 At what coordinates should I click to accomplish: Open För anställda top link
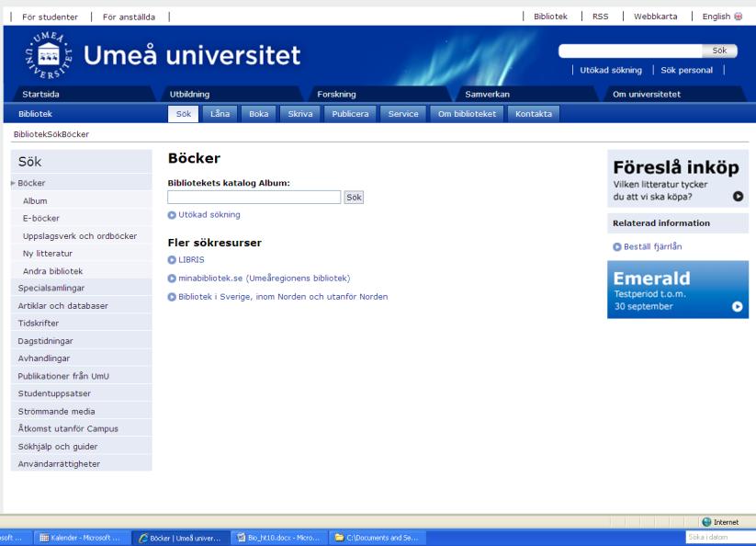pos(129,17)
